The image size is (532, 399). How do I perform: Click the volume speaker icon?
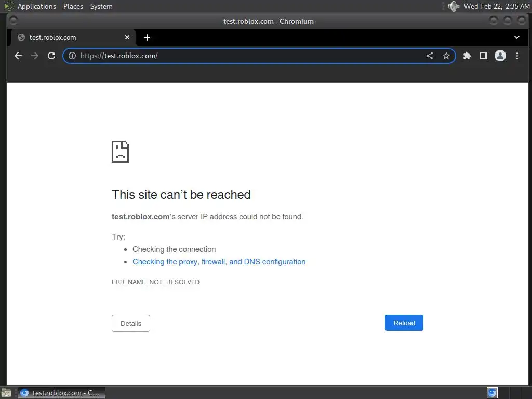point(453,6)
